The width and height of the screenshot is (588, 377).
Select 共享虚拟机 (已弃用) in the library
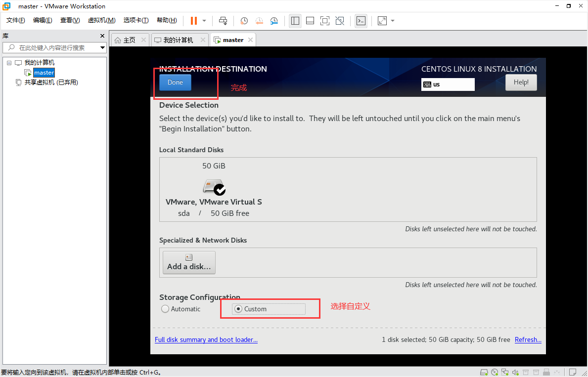click(x=51, y=83)
